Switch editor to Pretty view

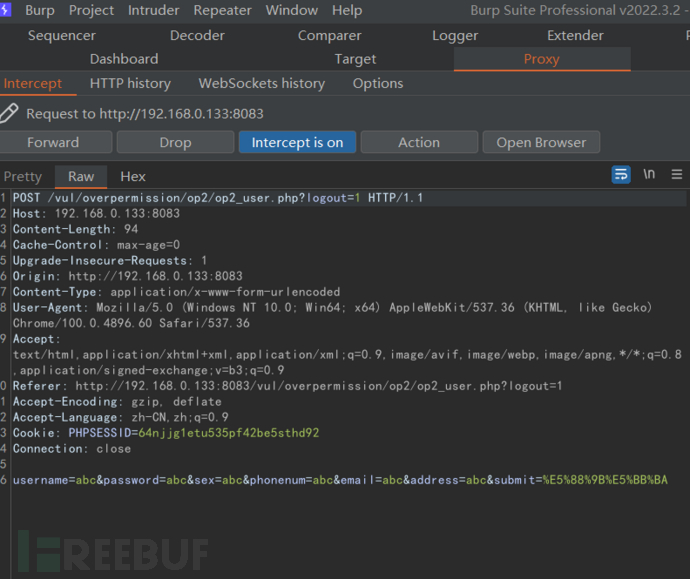tap(23, 176)
